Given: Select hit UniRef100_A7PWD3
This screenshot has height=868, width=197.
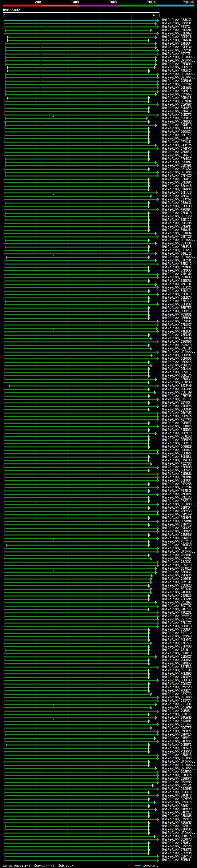Looking at the screenshot, I should [177, 64].
